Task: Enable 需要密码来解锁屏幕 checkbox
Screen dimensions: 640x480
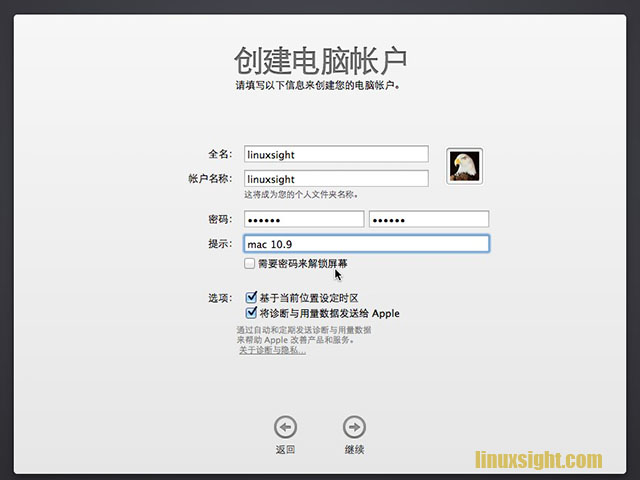Action: coord(250,264)
